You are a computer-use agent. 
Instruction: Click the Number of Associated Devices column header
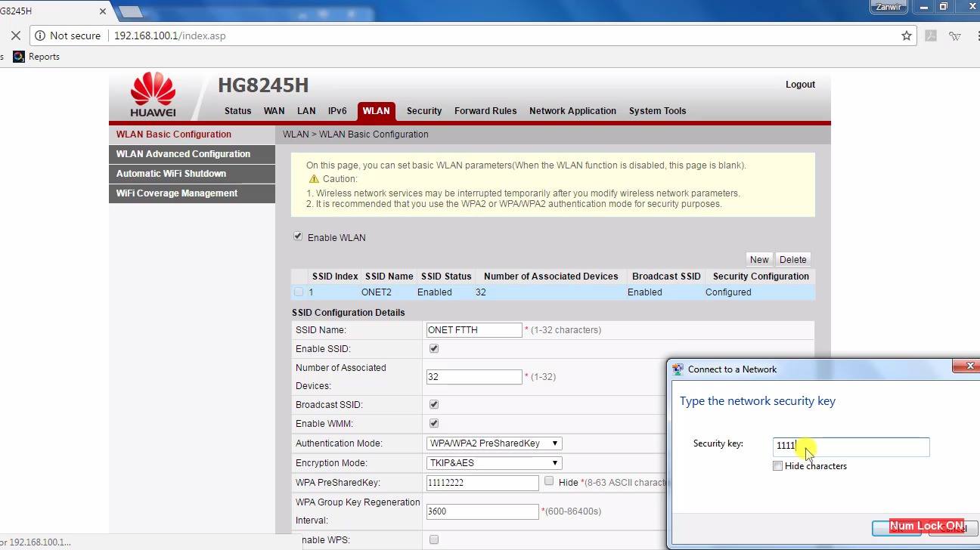click(x=550, y=277)
